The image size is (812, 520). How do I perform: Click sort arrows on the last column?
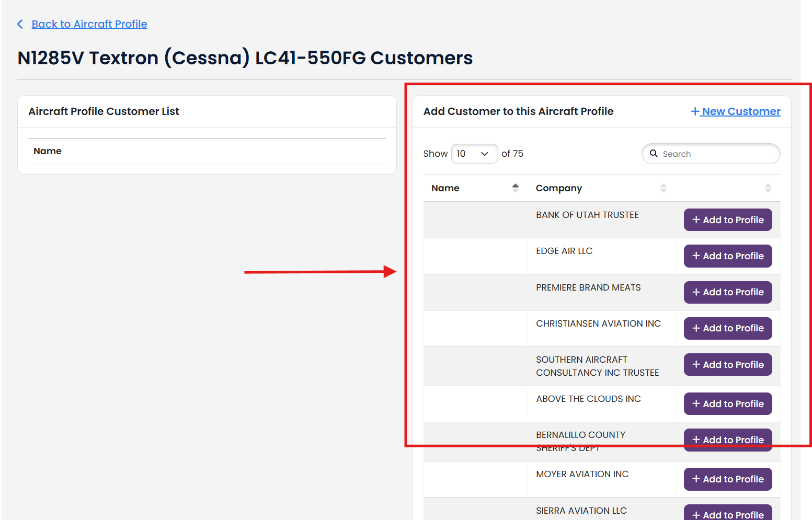point(768,188)
